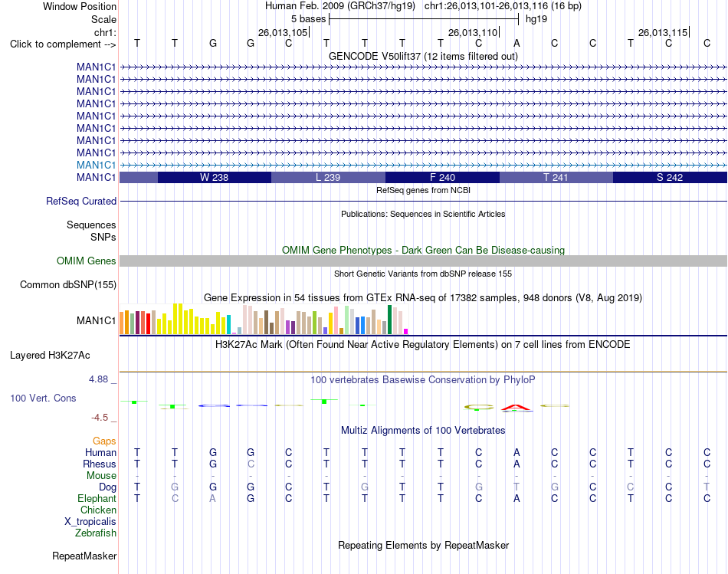
Task: Open the Layered H3K27Ac track label
Action: pos(50,356)
